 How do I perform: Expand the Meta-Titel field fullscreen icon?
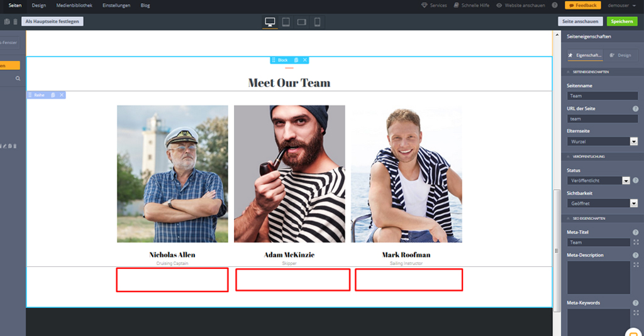(x=635, y=242)
